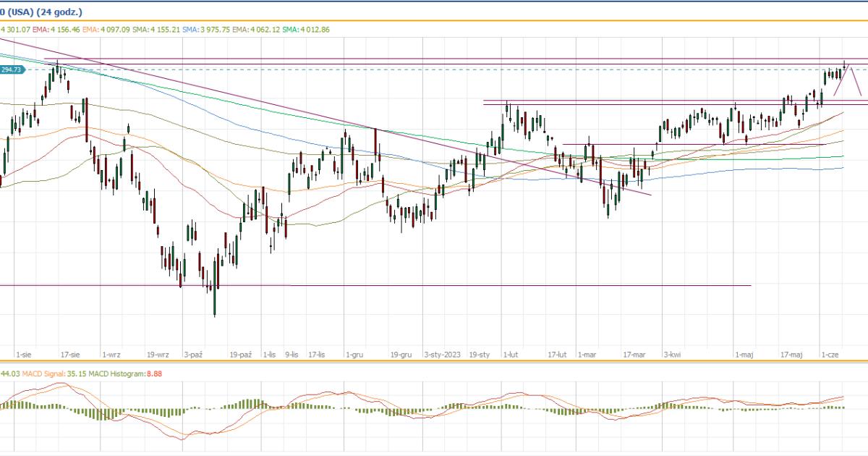Select the projected price arrow drawing
The height and width of the screenshot is (456, 868).
[x=850, y=78]
